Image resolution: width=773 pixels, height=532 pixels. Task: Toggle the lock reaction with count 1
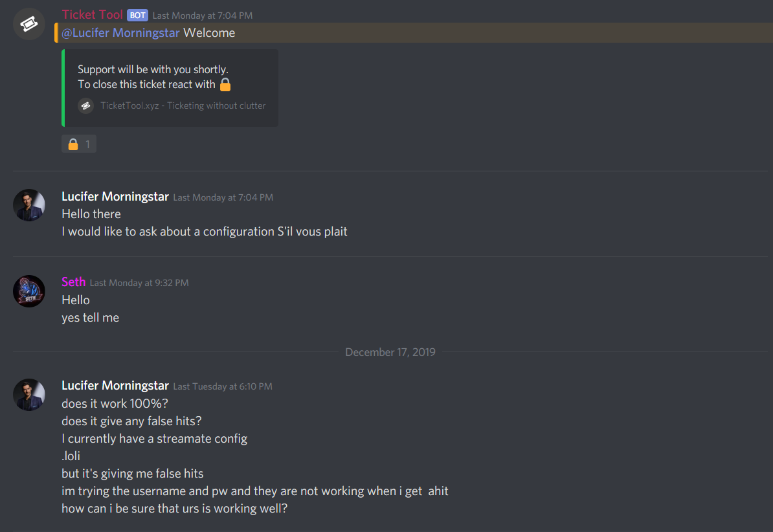[79, 144]
